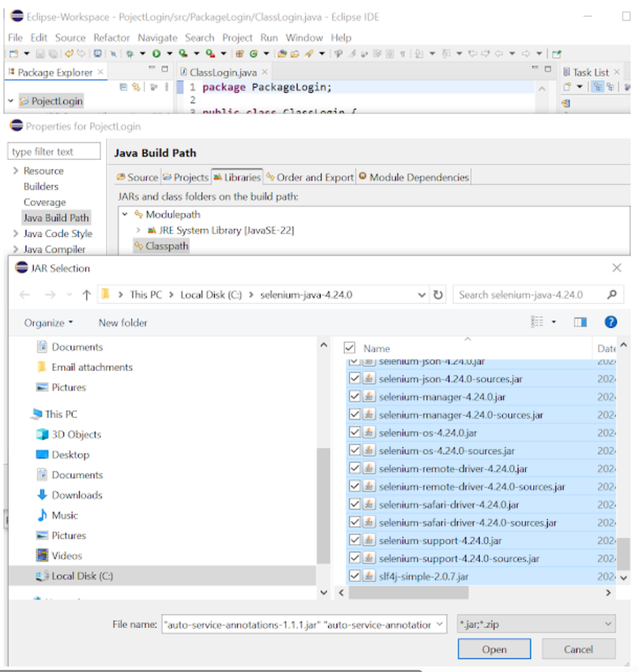Click the Toggle Mark Occurrences toolbar icon
This screenshot has width=639, height=672.
pyautogui.click(x=352, y=54)
